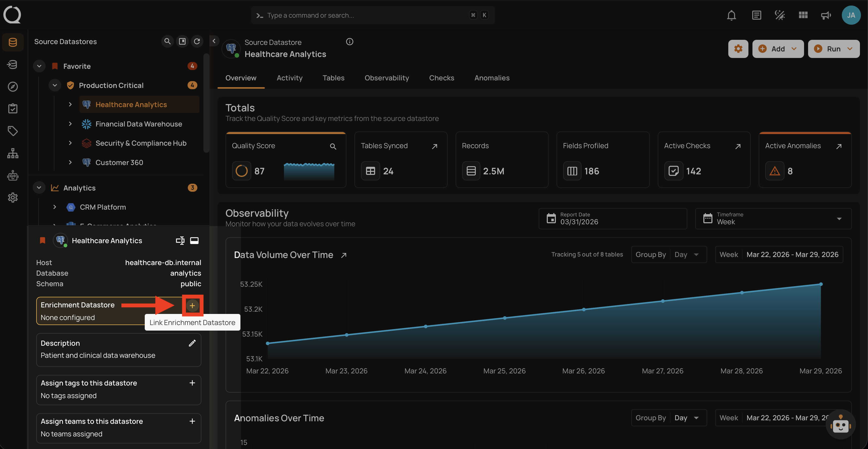Open Customer 360 datastore

pyautogui.click(x=119, y=162)
